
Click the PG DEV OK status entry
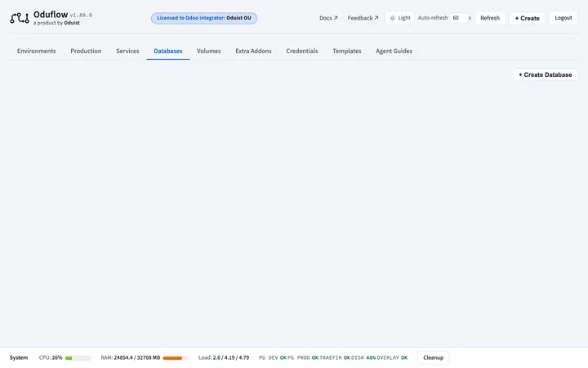click(273, 358)
